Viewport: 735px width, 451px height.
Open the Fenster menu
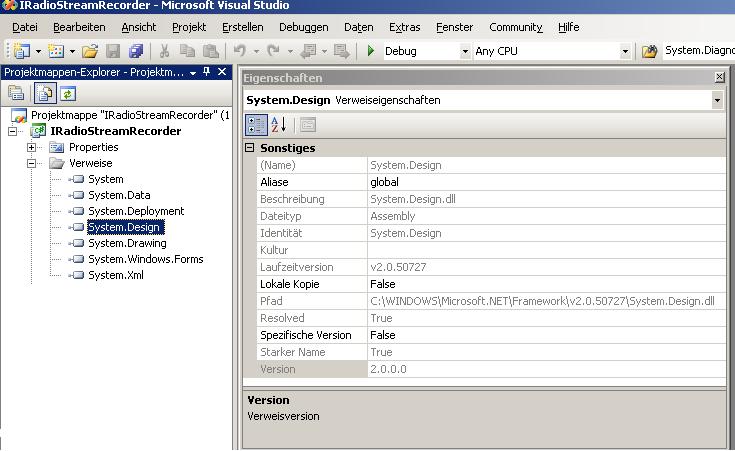point(454,27)
